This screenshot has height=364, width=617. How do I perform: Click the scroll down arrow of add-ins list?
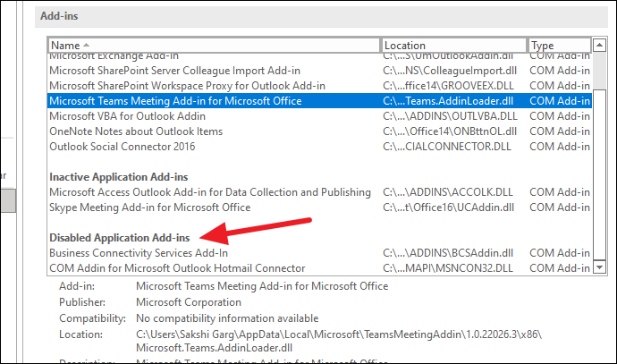(599, 267)
